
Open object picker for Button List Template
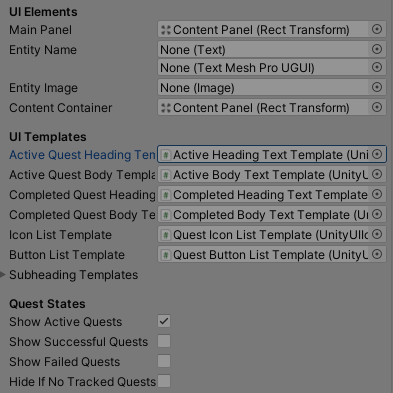(x=377, y=254)
